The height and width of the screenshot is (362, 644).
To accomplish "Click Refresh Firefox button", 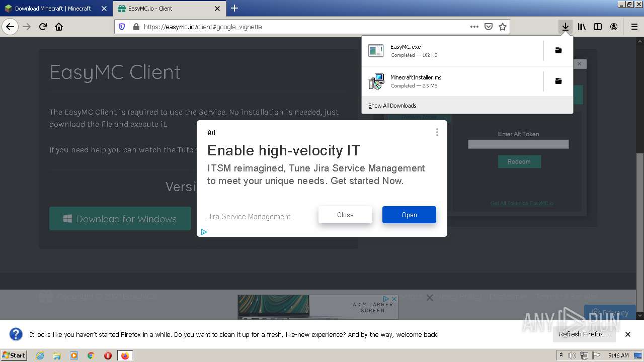I will tap(584, 334).
